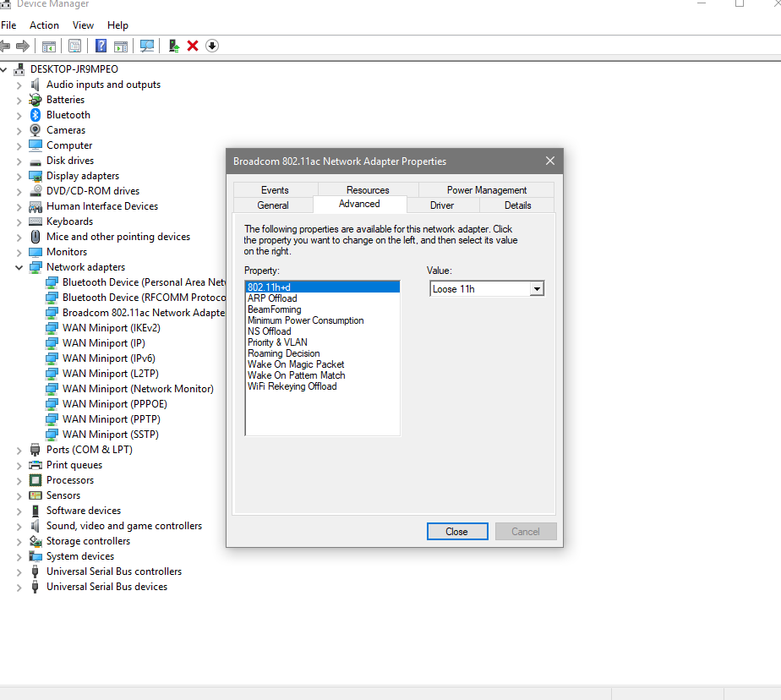Switch to the General tab
Screen dimensions: 781x700
[x=273, y=205]
